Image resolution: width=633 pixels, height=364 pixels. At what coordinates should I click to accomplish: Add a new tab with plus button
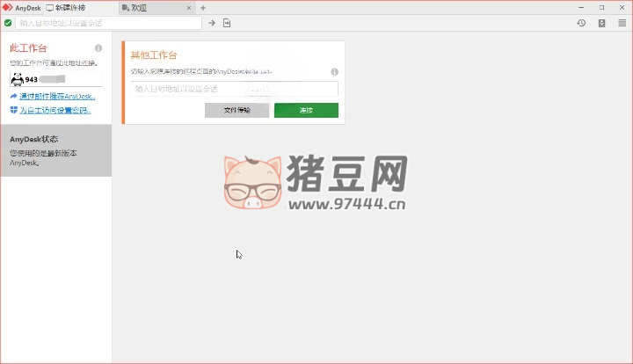[x=203, y=7]
